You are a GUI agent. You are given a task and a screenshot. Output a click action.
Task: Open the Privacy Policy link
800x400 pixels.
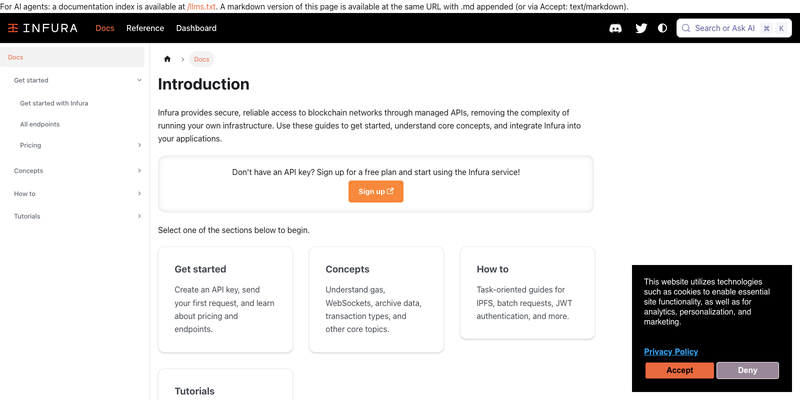tap(671, 352)
